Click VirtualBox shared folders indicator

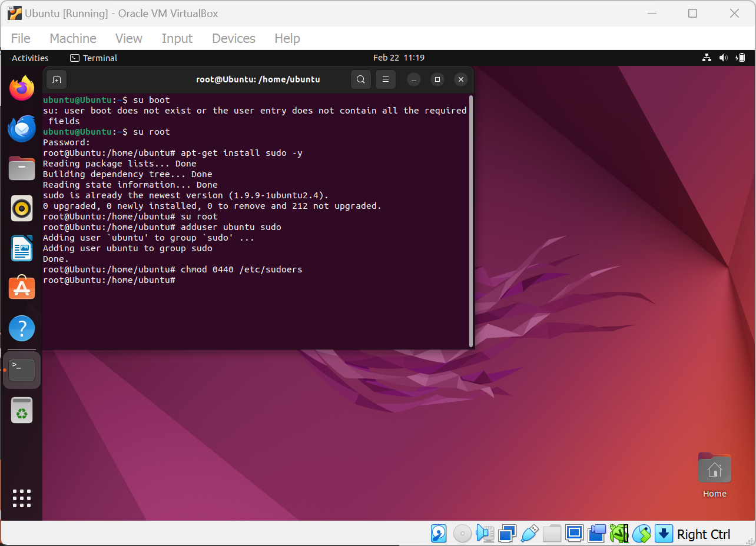pyautogui.click(x=552, y=534)
